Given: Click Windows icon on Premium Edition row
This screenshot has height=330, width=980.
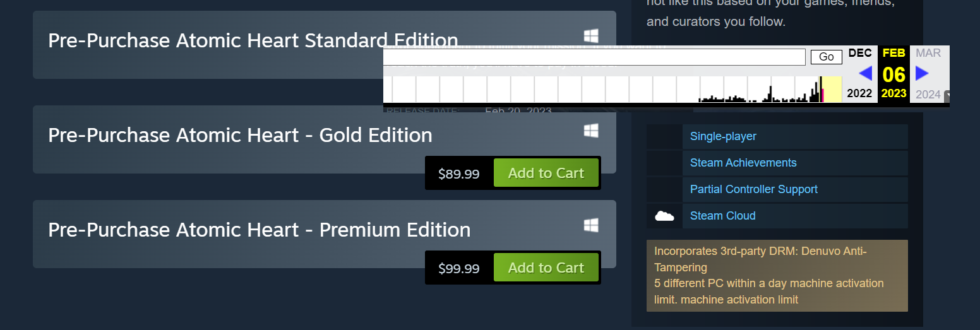Looking at the screenshot, I should [x=590, y=225].
